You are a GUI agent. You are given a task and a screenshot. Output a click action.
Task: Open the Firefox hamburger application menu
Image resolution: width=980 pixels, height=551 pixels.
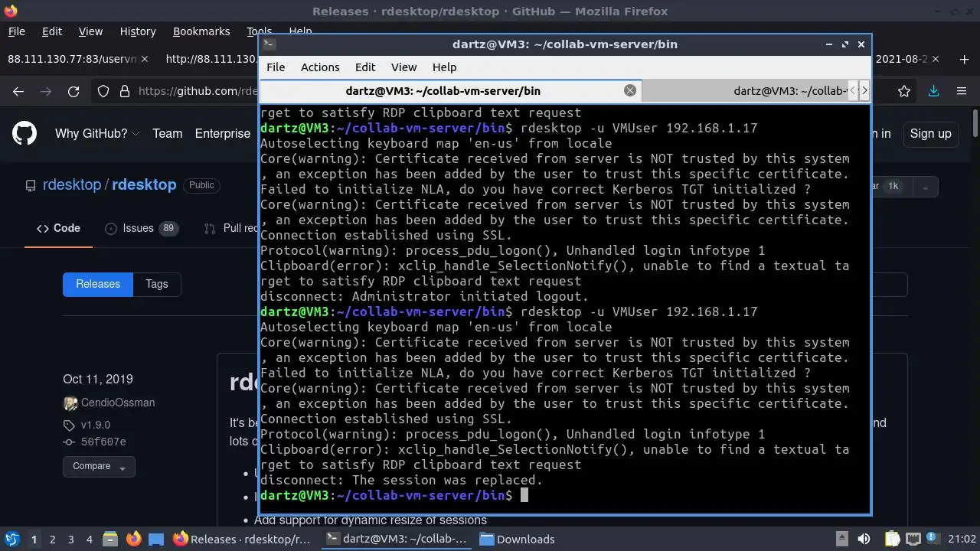coord(962,91)
